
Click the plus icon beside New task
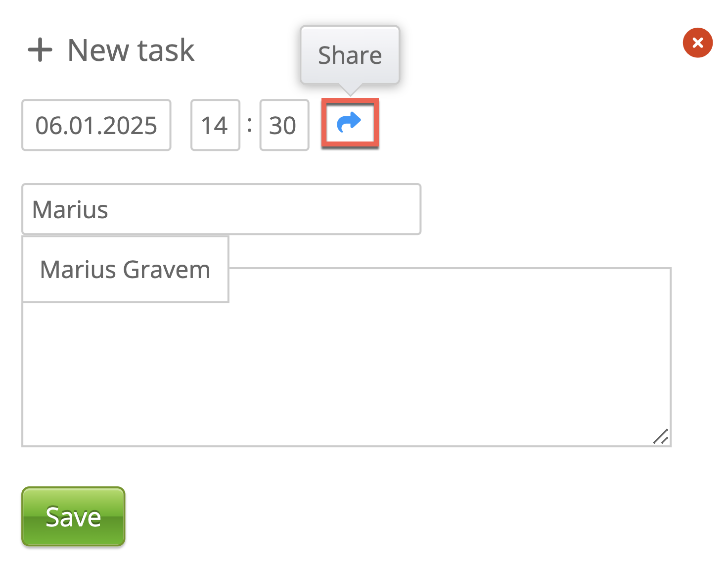click(40, 50)
